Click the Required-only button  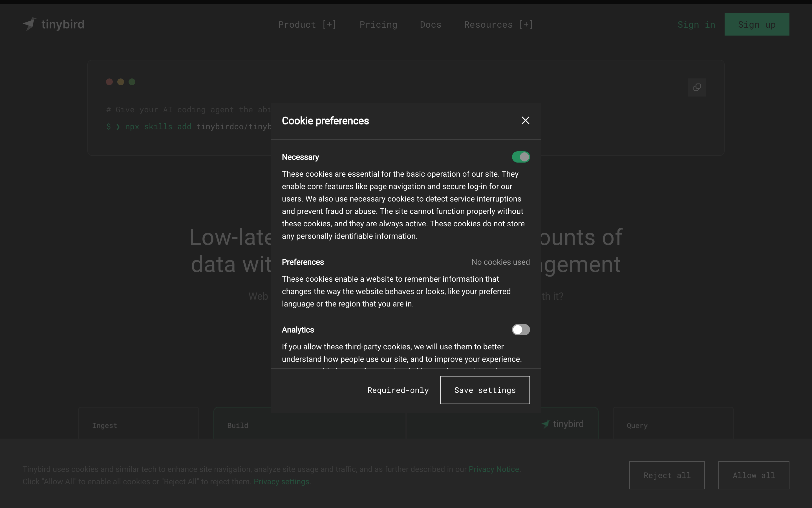coord(398,390)
